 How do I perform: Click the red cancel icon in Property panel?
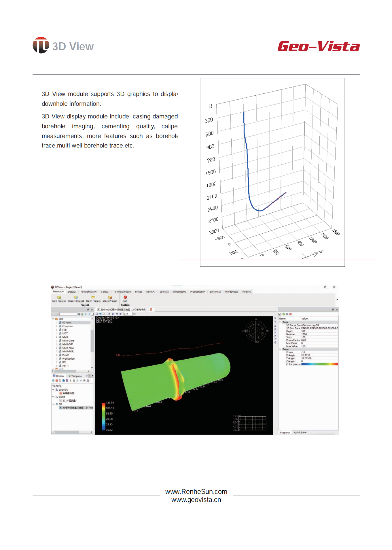click(x=290, y=314)
